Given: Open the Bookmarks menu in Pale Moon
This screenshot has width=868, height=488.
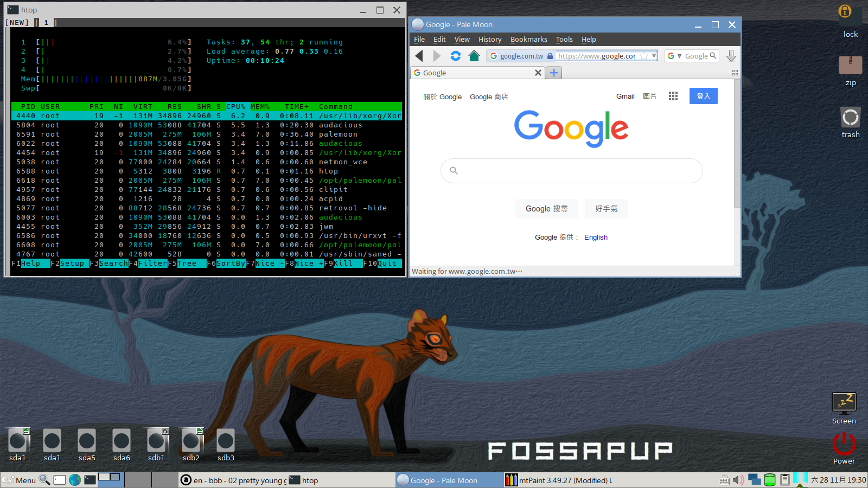Looking at the screenshot, I should (528, 39).
